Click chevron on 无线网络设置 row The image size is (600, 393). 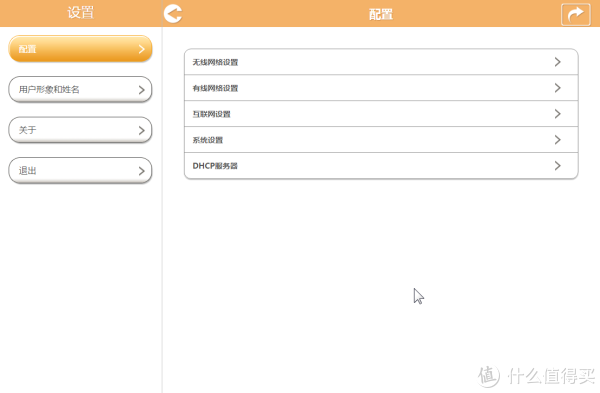coord(558,62)
